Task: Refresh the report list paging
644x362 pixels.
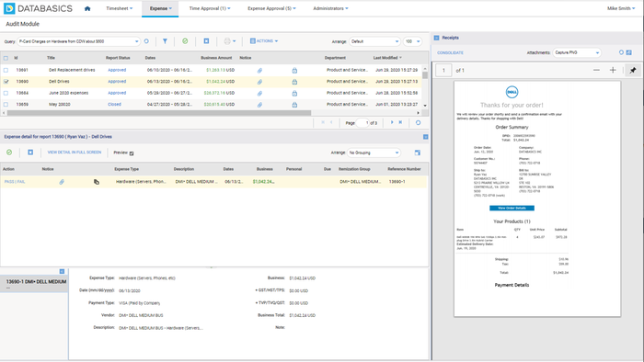Action: click(x=418, y=122)
